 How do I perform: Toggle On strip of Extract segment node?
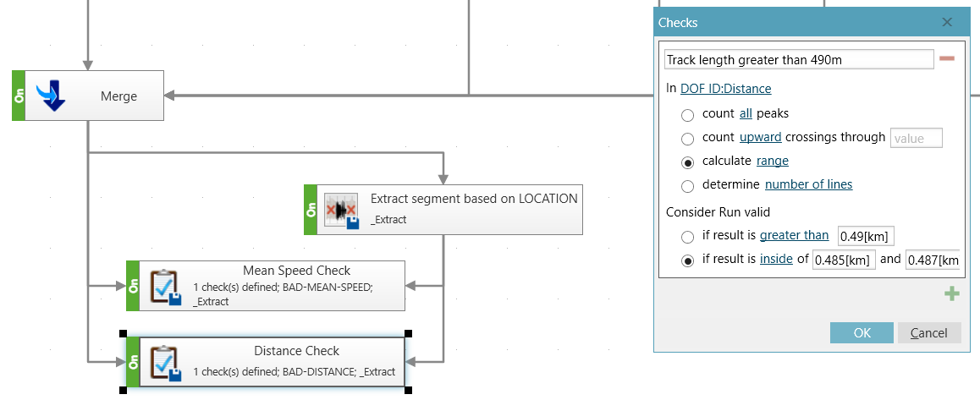click(x=311, y=210)
